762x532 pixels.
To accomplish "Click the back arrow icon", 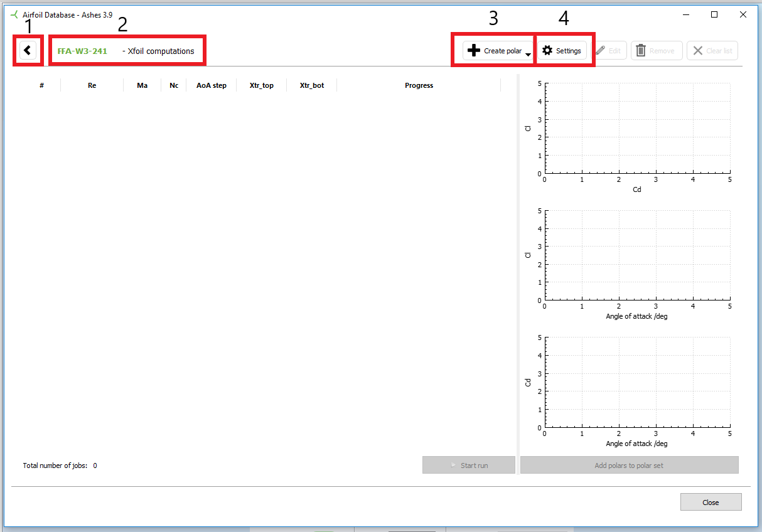I will 28,50.
